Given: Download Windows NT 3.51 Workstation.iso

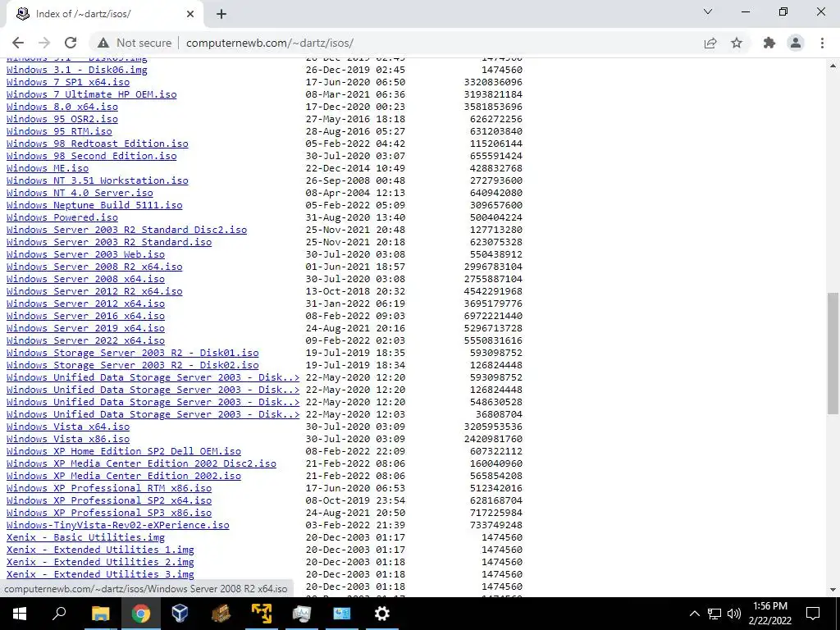Looking at the screenshot, I should click(98, 180).
